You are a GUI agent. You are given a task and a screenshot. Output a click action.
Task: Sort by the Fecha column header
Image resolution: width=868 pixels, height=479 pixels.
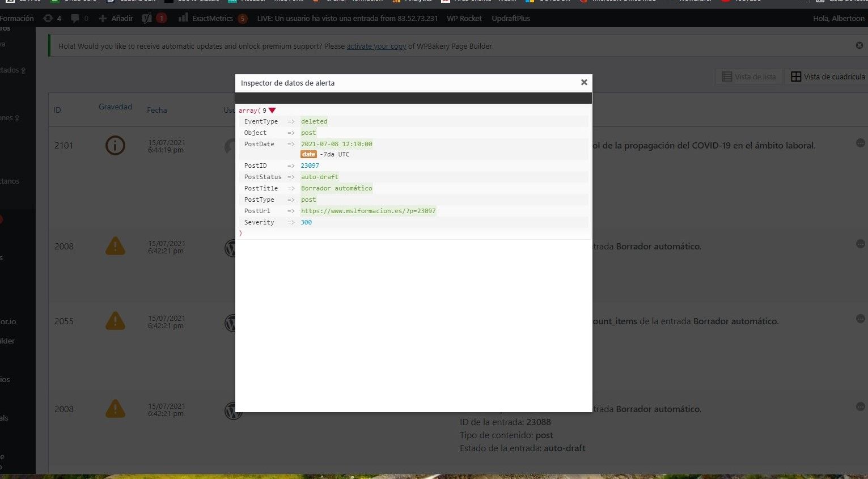coord(157,110)
